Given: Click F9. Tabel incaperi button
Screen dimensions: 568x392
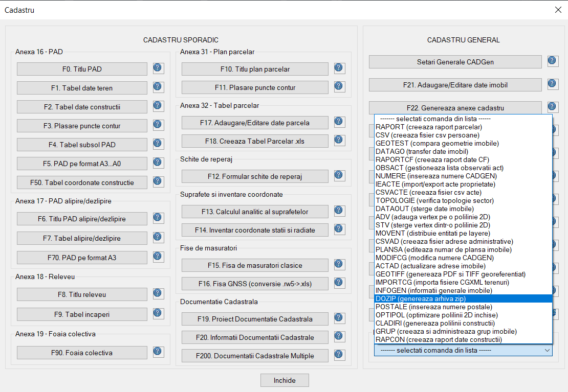Looking at the screenshot, I should pos(82,314).
